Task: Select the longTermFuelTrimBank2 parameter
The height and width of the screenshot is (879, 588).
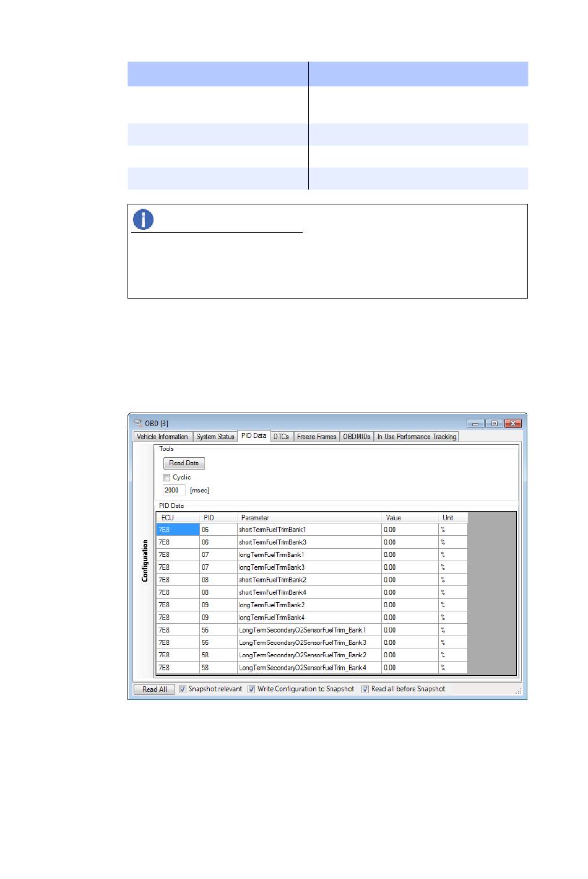Action: (x=309, y=605)
